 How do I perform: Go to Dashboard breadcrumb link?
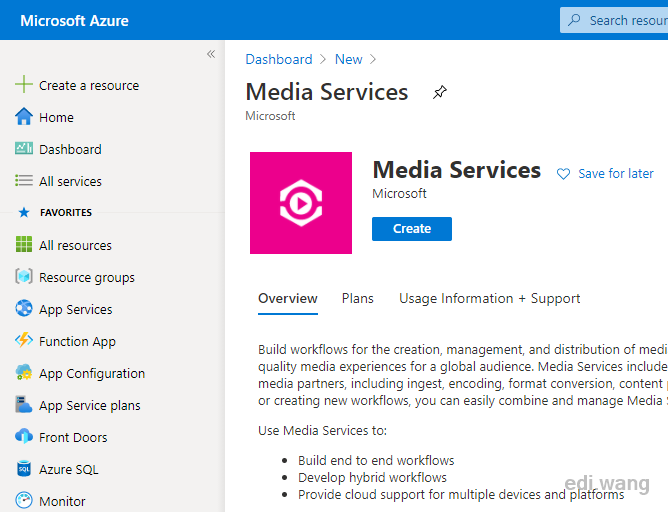[x=279, y=59]
